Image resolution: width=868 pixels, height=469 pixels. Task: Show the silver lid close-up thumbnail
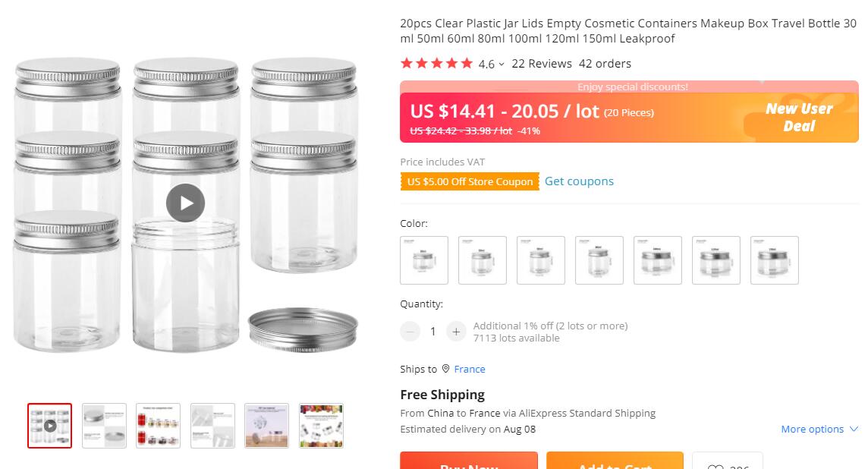104,426
